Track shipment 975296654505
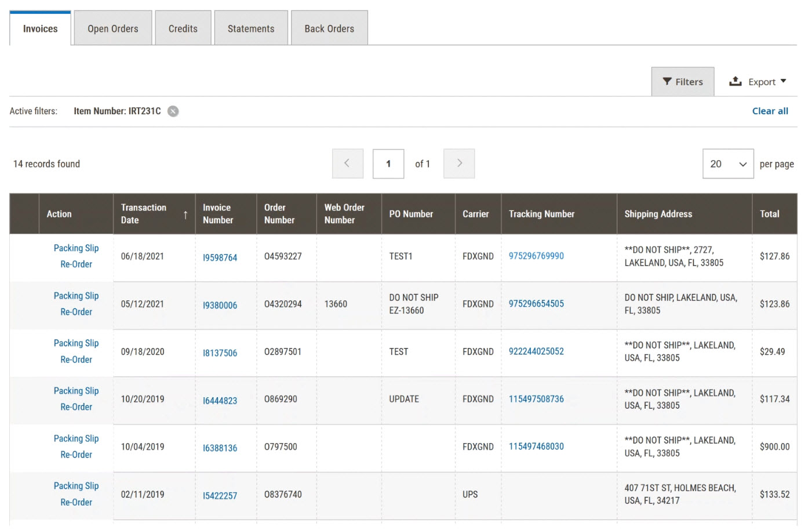Screen dimensions: 812x530 click(x=536, y=304)
